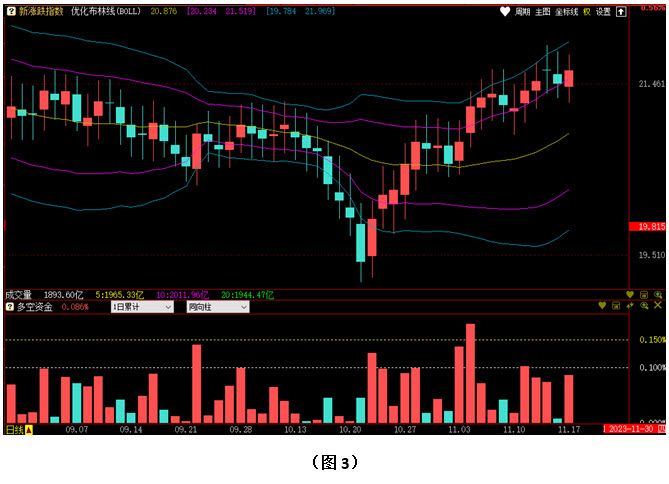
Task: Click the 5:1965.33亿 volume average value
Action: point(119,295)
